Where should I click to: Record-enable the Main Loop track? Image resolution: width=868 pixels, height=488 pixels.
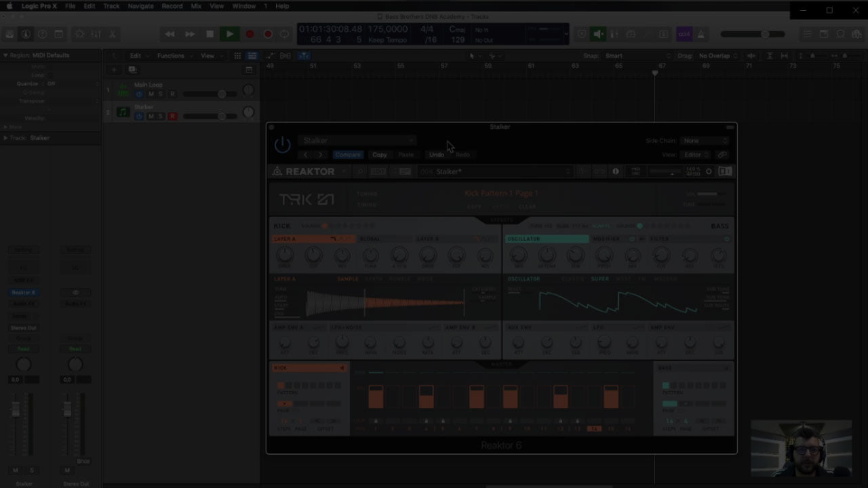coord(172,94)
